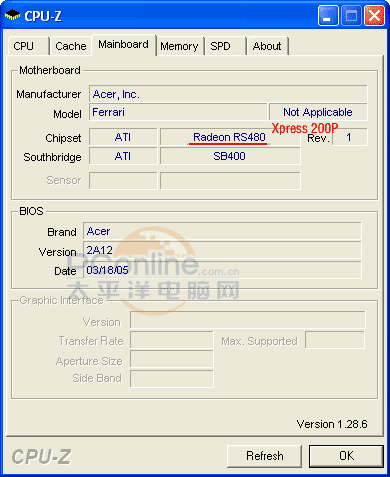Open the SPD tab
This screenshot has width=390, height=477.
pos(226,46)
